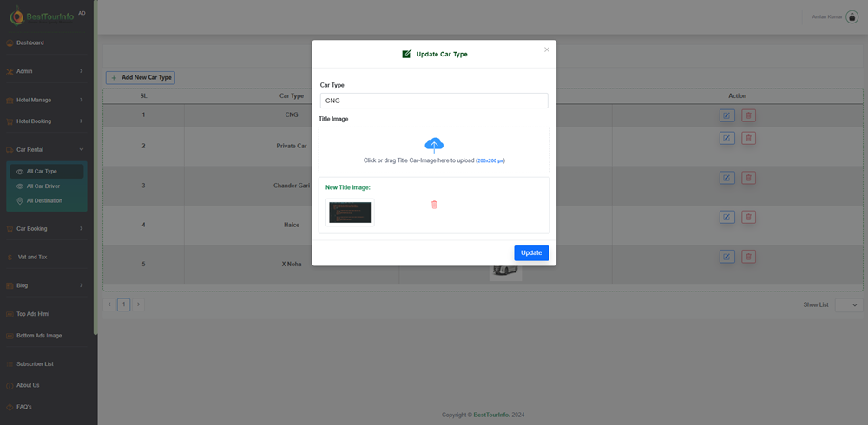Select All Car Type submenu entry

pos(47,172)
